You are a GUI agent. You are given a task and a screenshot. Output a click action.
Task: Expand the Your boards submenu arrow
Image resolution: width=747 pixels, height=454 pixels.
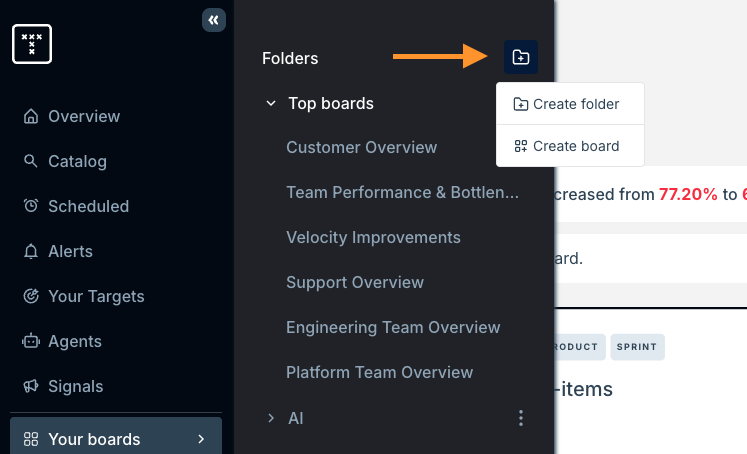[x=201, y=439]
